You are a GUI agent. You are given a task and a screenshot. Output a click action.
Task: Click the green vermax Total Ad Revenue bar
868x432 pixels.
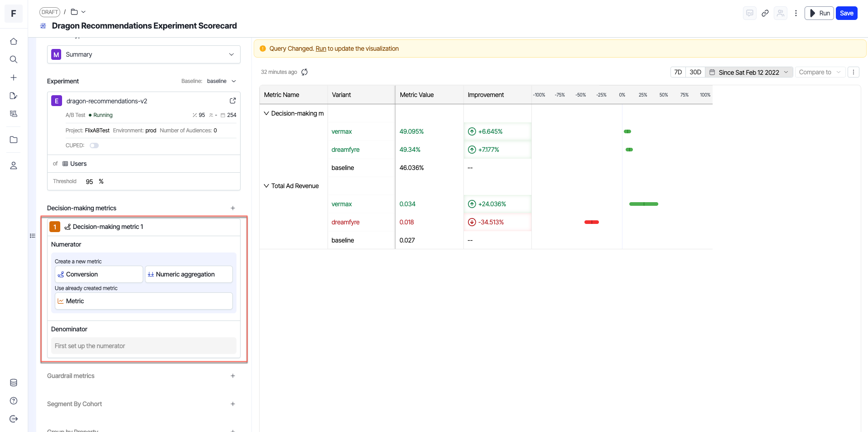644,204
